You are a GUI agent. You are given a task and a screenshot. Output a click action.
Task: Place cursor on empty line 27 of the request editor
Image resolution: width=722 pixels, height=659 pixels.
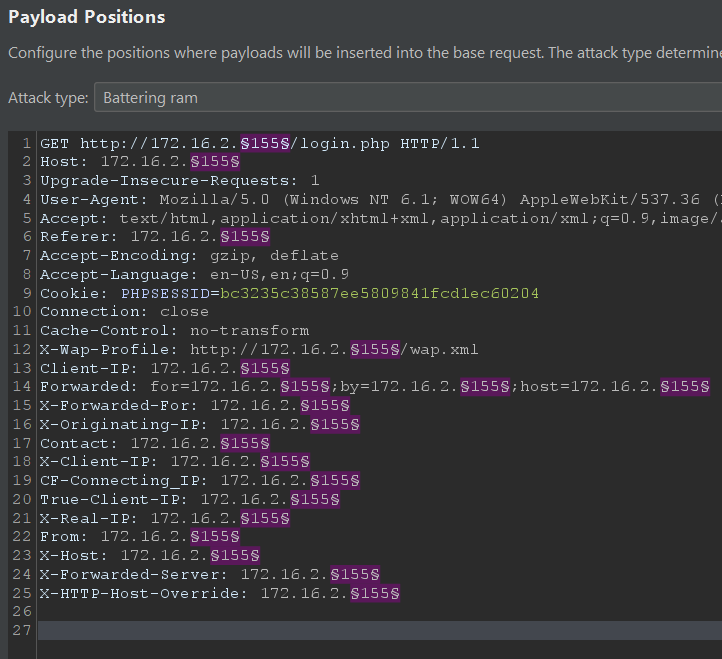[x=380, y=630]
